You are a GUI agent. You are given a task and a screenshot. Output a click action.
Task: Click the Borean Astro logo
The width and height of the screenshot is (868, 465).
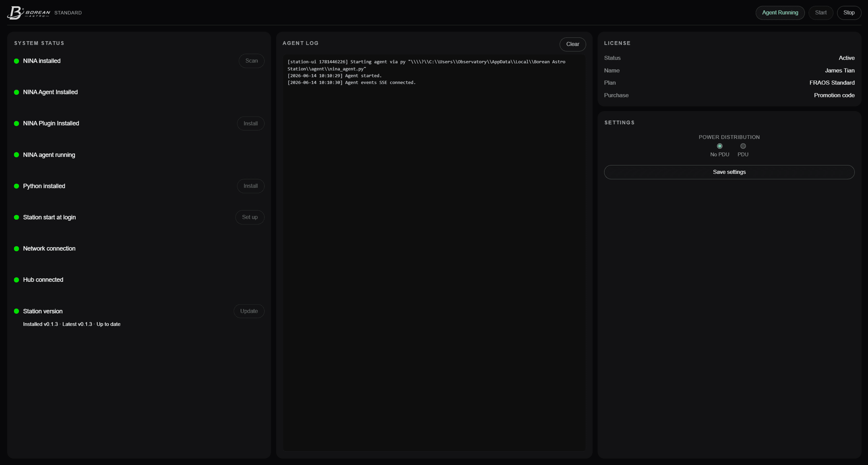(29, 13)
